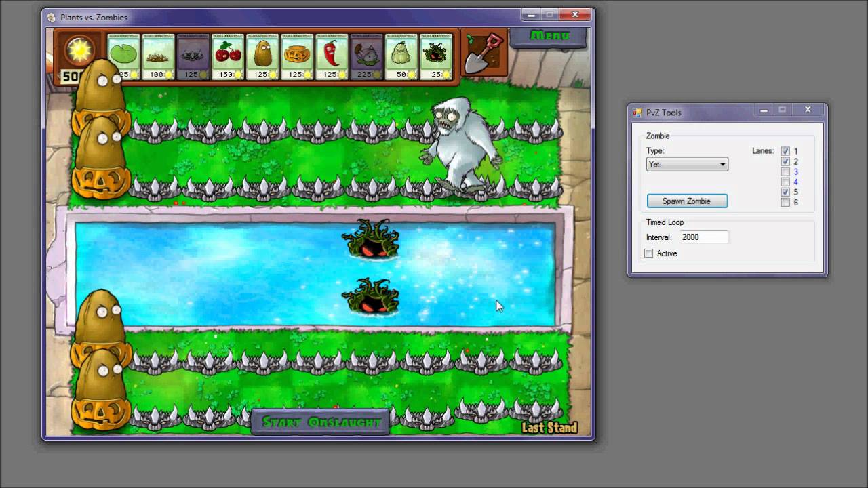Click the upper Tangle Kelp in the pool
The height and width of the screenshot is (488, 868).
click(370, 239)
